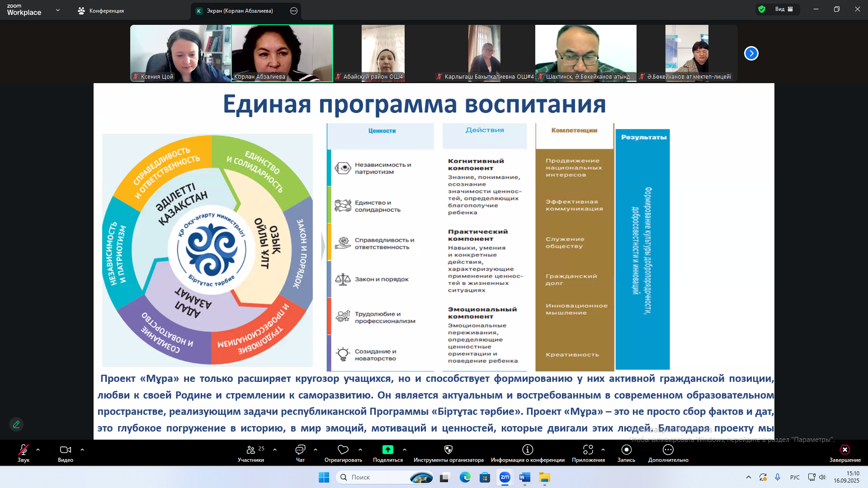Open the Вид view button

pyautogui.click(x=783, y=9)
